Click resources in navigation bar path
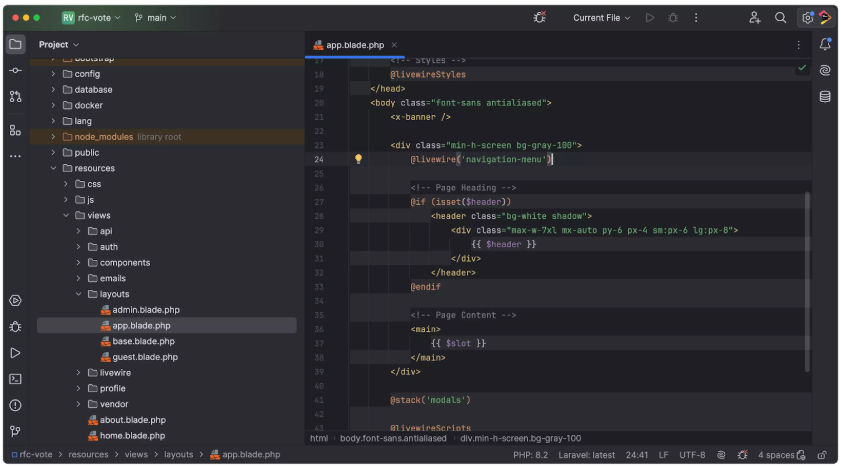 click(x=88, y=455)
